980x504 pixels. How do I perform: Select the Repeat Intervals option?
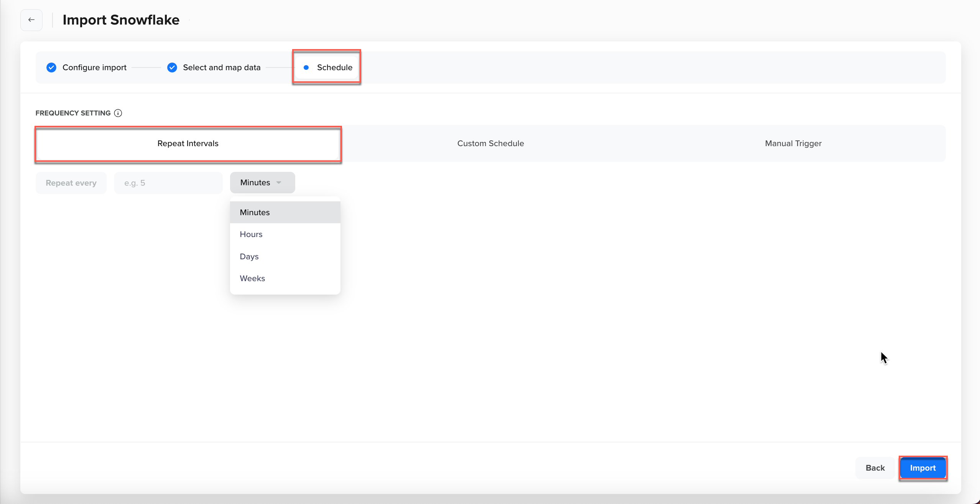188,143
